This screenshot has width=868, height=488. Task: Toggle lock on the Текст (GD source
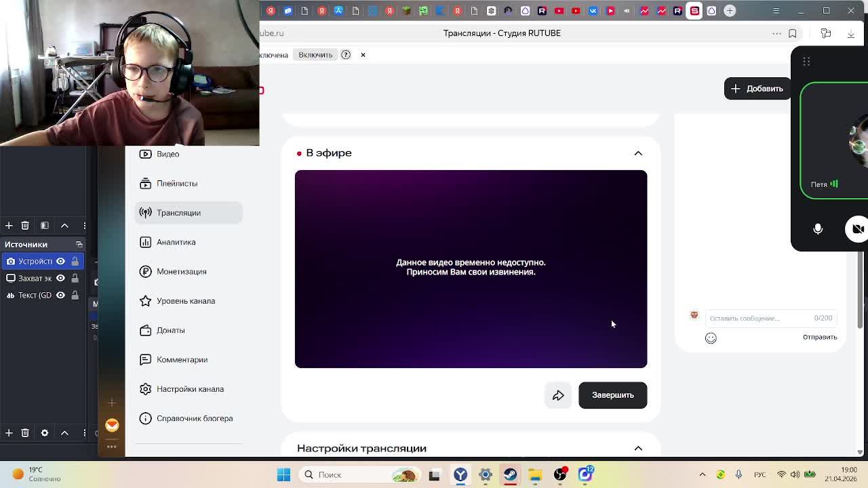point(75,295)
